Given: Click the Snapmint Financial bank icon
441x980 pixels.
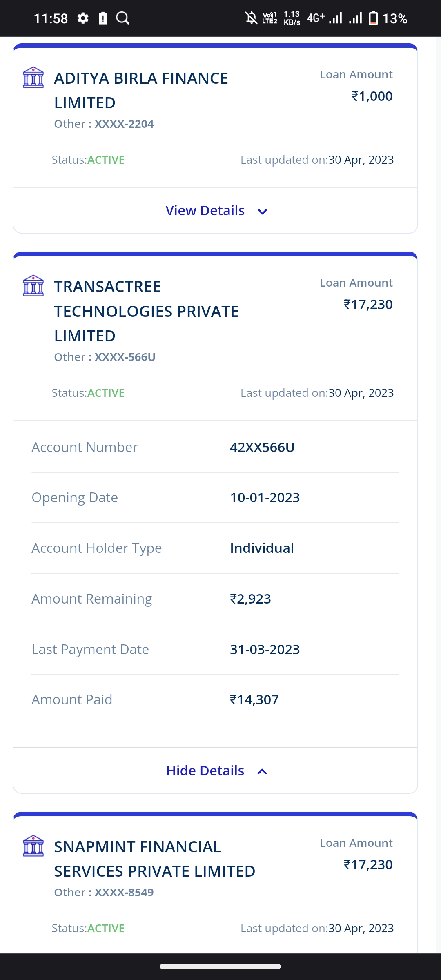Looking at the screenshot, I should pos(33,846).
